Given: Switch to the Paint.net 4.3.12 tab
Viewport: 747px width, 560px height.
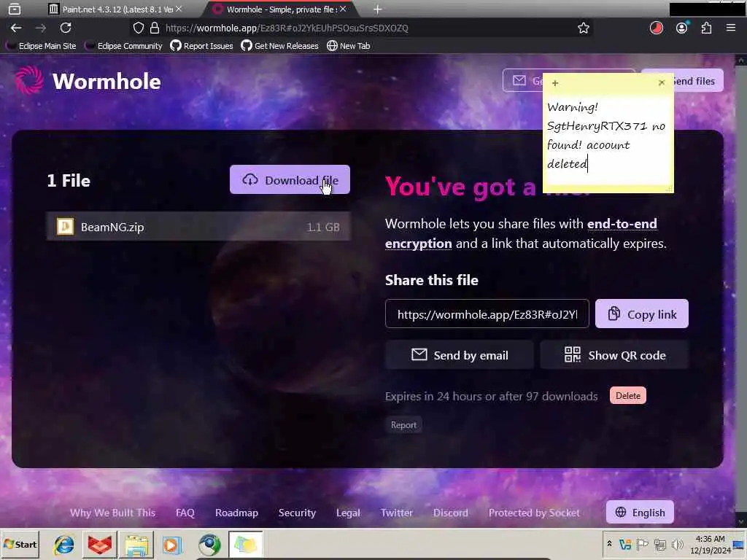Looking at the screenshot, I should tap(115, 9).
